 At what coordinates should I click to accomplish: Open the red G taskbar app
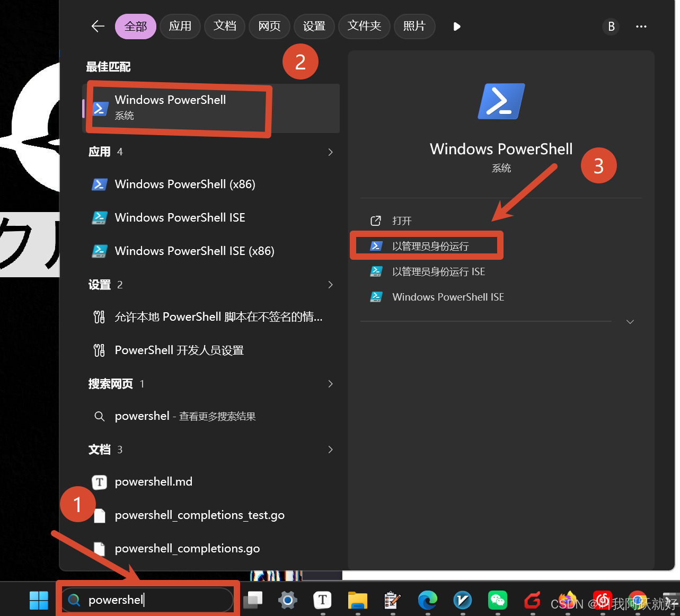click(533, 600)
